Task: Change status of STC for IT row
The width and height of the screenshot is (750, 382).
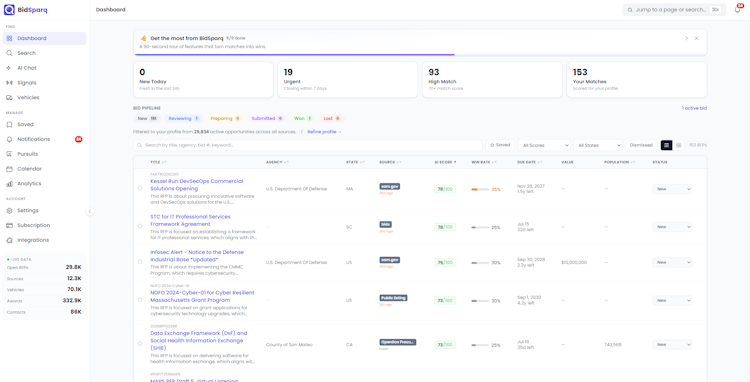Action: pyautogui.click(x=672, y=227)
